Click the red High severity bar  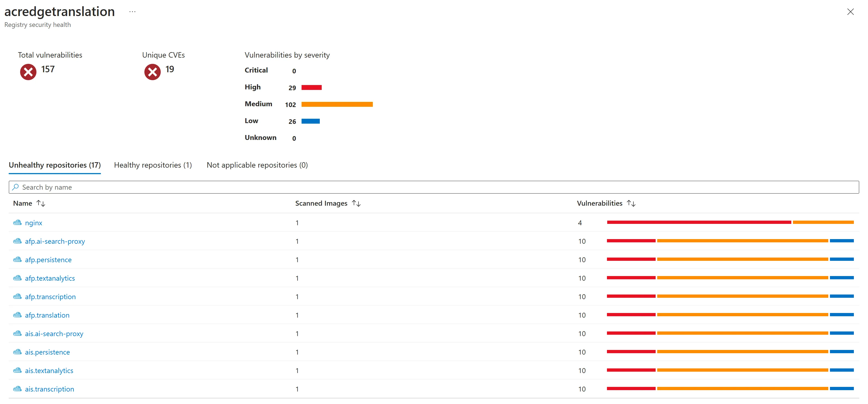pos(311,87)
